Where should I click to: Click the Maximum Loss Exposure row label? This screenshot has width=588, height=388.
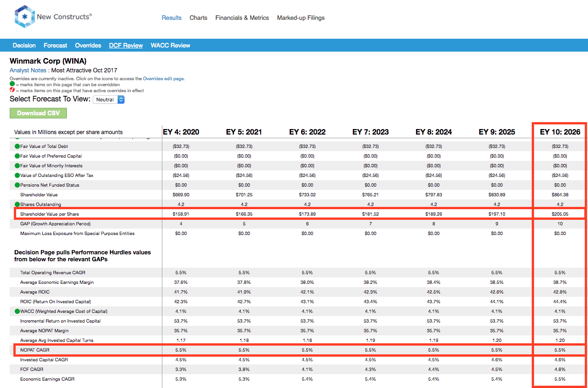coord(77,233)
